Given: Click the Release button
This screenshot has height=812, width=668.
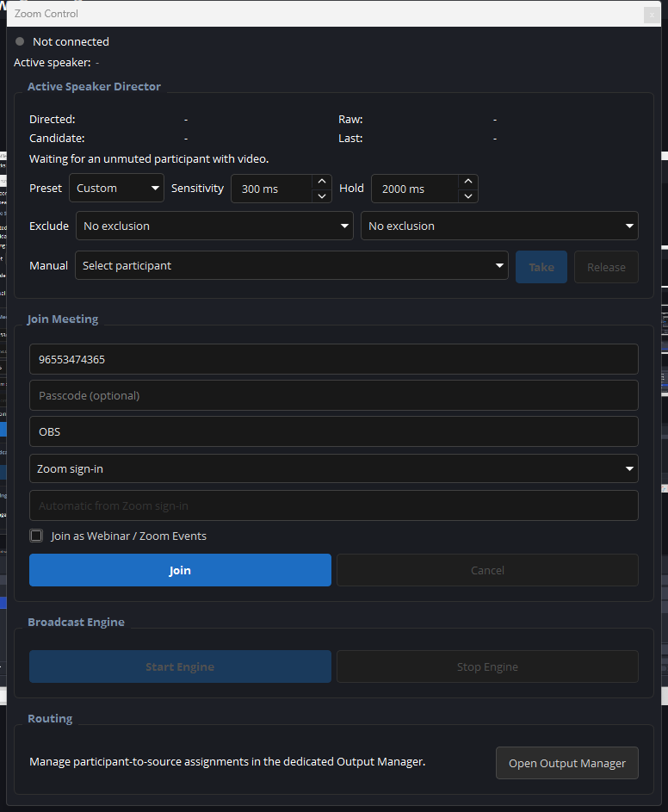Looking at the screenshot, I should pyautogui.click(x=606, y=267).
